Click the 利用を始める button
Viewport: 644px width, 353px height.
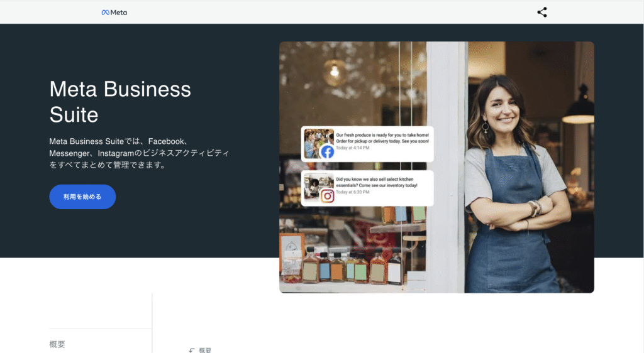coord(82,197)
